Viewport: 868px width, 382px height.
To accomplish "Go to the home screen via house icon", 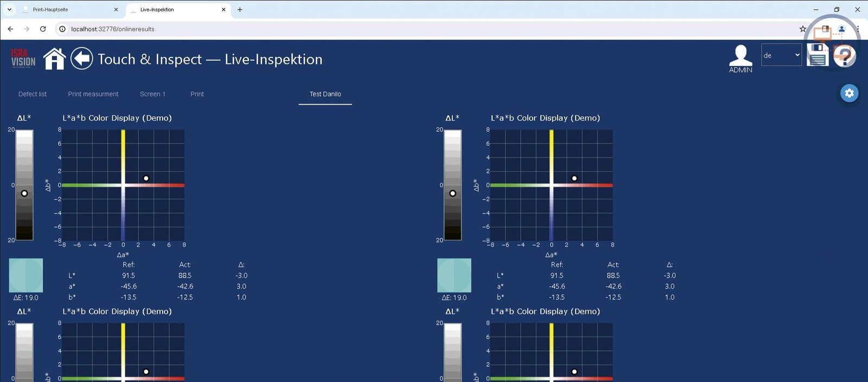I will click(54, 59).
